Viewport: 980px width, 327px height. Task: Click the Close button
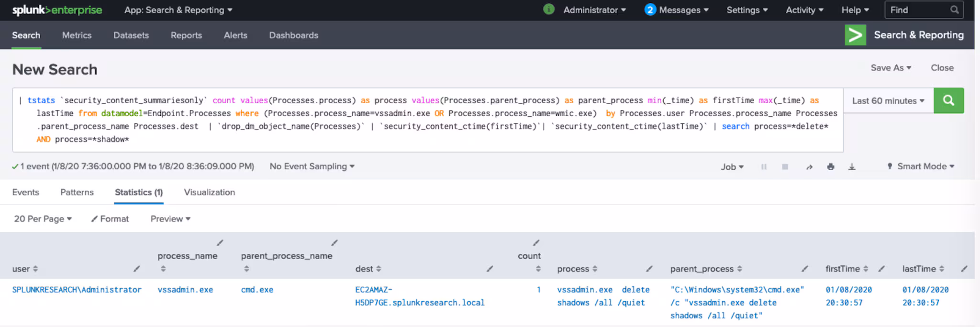tap(942, 68)
